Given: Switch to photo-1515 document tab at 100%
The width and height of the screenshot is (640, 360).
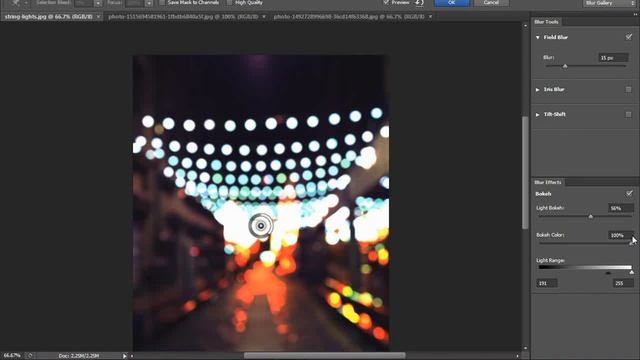Looking at the screenshot, I should [183, 17].
